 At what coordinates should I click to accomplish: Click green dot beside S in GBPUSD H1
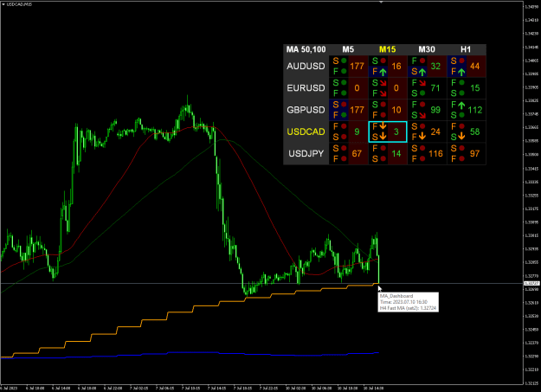pyautogui.click(x=461, y=115)
